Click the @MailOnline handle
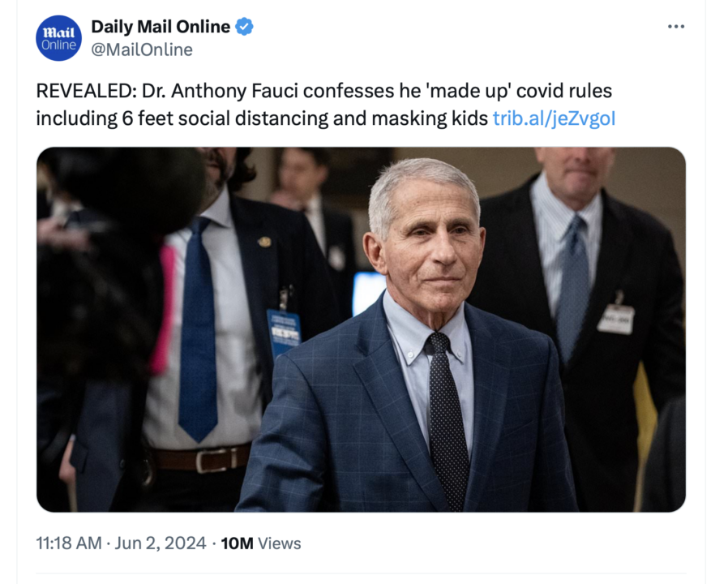The width and height of the screenshot is (728, 584). click(142, 50)
